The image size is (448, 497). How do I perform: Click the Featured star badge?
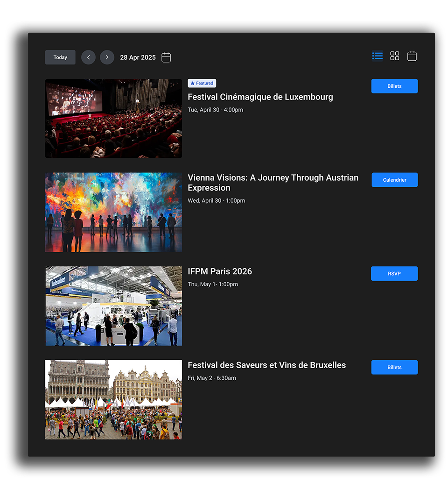(202, 83)
